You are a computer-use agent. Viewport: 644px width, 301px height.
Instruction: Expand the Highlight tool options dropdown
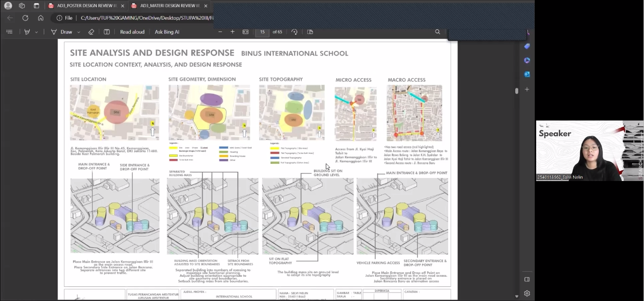point(36,32)
